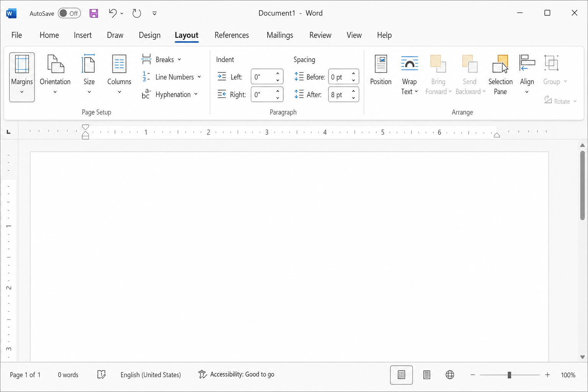Switch to Read Mode view

point(427,375)
